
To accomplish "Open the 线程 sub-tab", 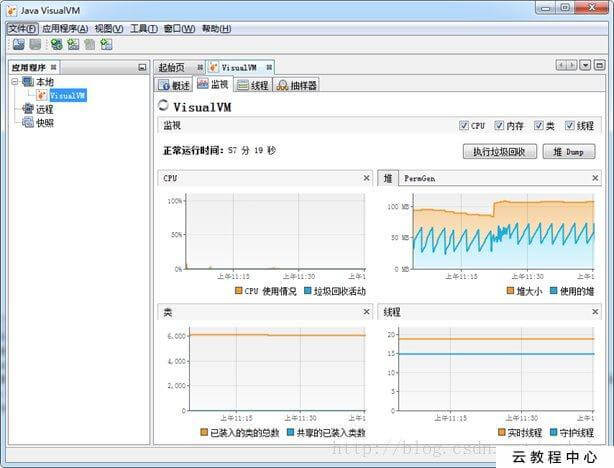I will (253, 85).
